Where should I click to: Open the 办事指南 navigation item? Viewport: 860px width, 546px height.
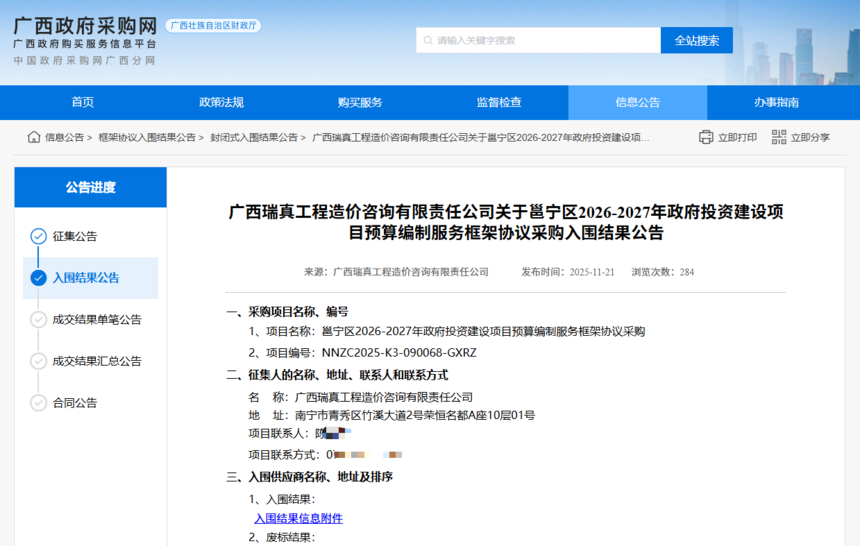tap(776, 102)
